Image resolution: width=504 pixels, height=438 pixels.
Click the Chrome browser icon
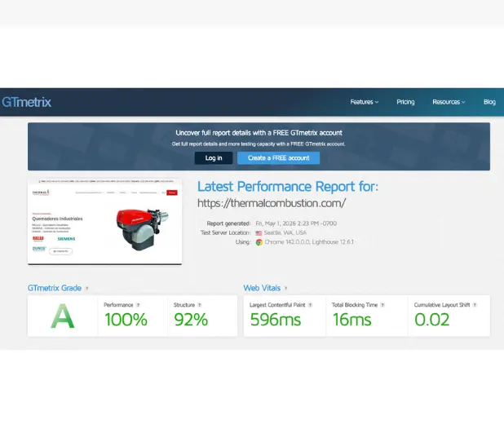[259, 242]
